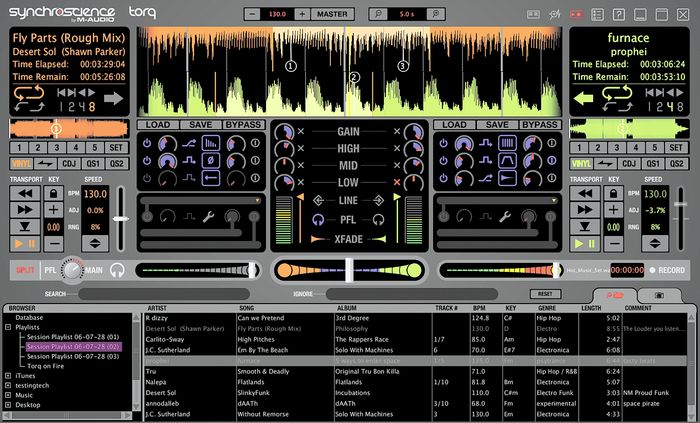Viewport: 700px width, 423px height.
Task: Select the left deck phase effect icon
Action: click(x=211, y=161)
